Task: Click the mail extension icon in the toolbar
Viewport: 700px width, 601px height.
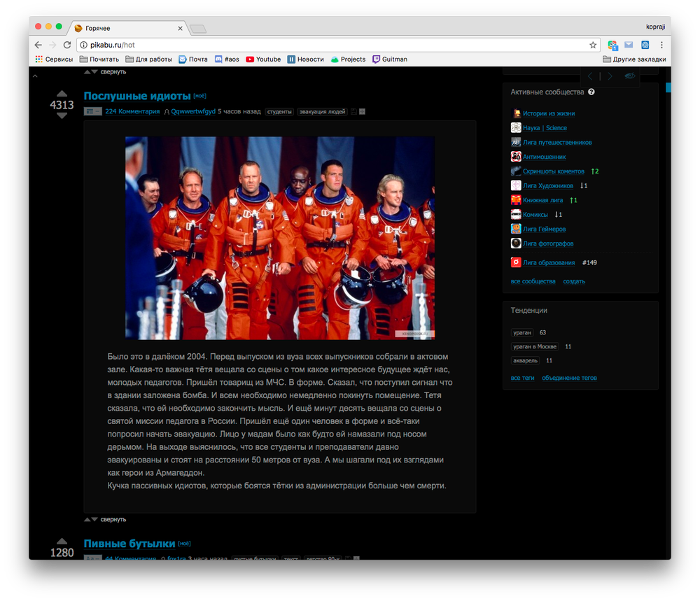Action: 629,45
